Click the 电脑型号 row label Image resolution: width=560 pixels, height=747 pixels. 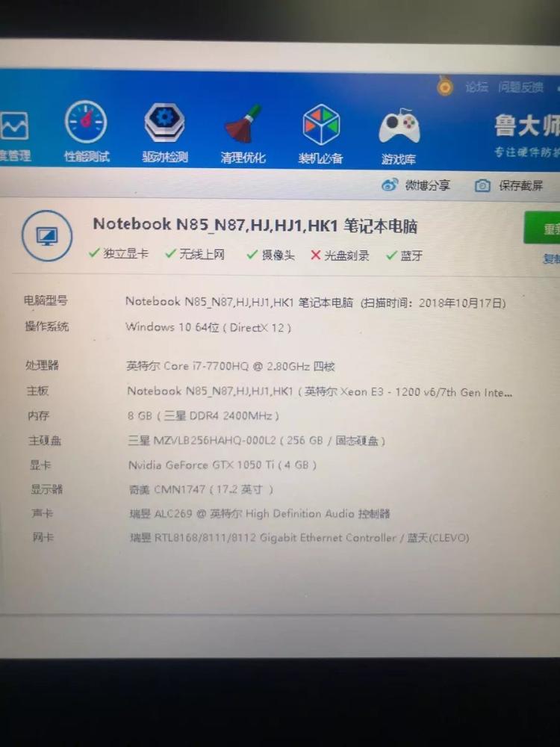click(x=46, y=300)
